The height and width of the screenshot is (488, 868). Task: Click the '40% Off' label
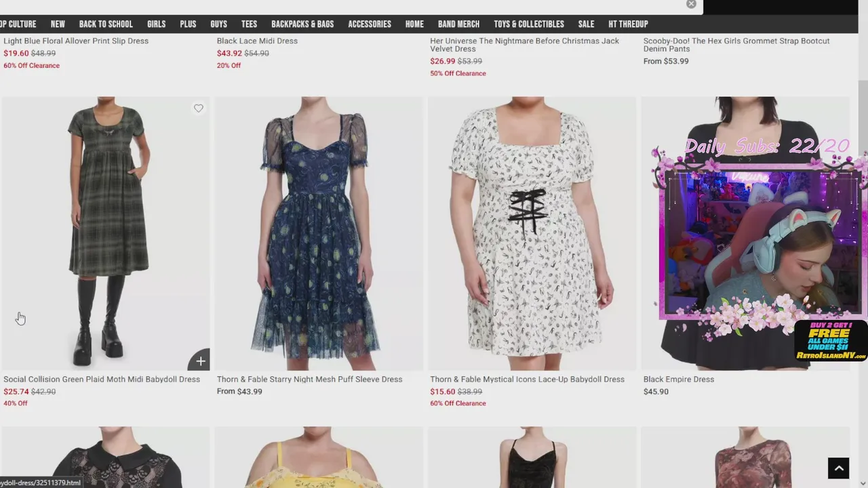coord(16,403)
